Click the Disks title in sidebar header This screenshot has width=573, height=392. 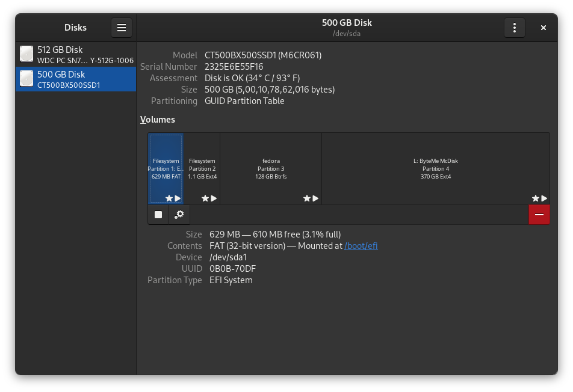[75, 28]
